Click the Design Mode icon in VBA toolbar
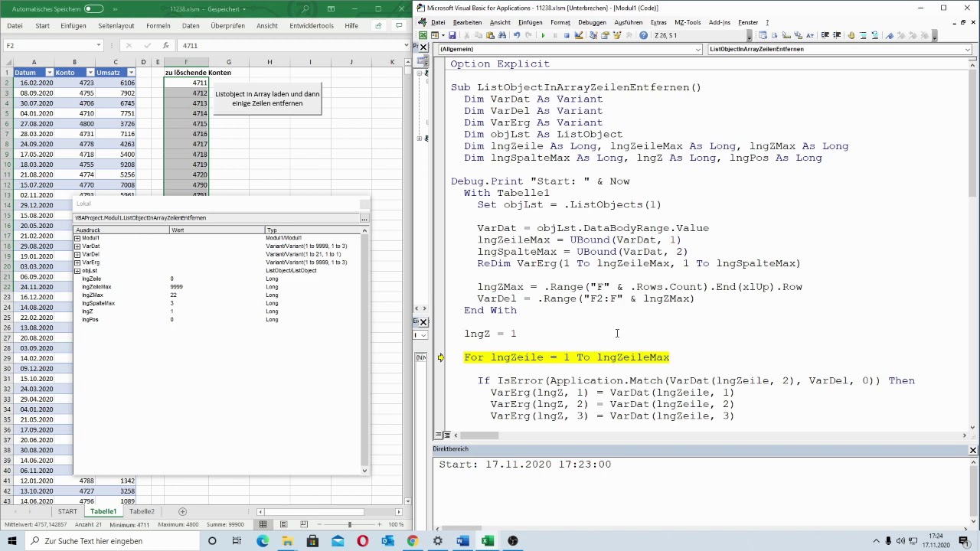The image size is (980, 551). tap(579, 35)
